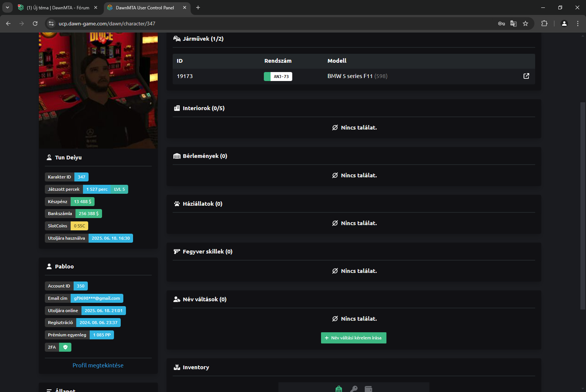Open the Google Translate page icon
The height and width of the screenshot is (392, 586).
tap(513, 24)
